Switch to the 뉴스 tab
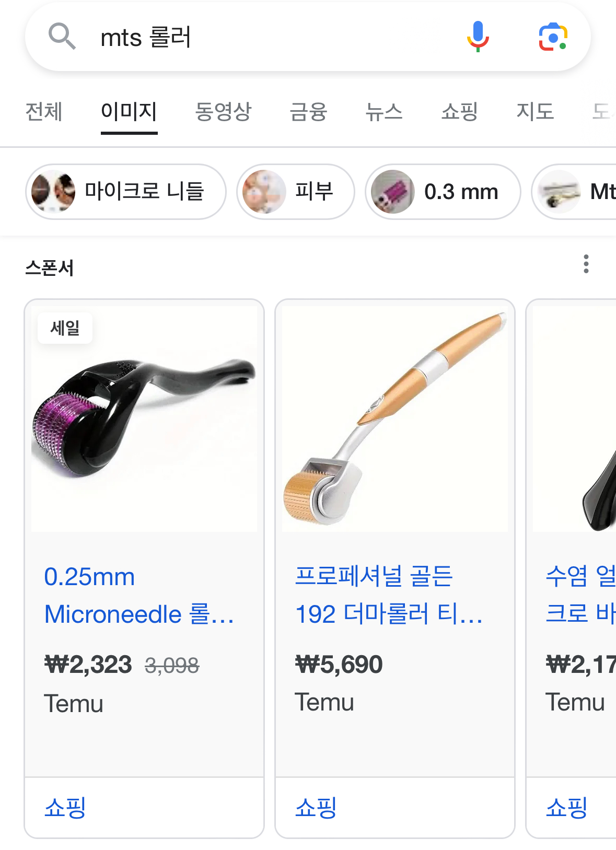 click(384, 112)
